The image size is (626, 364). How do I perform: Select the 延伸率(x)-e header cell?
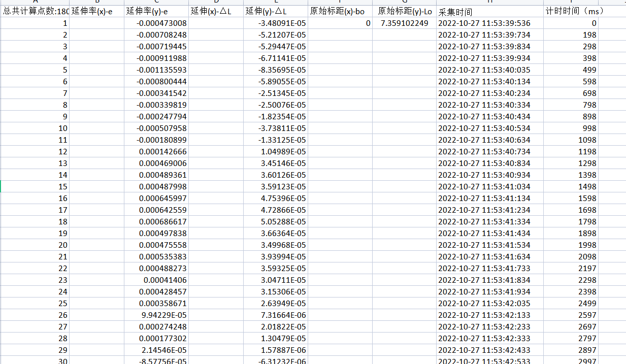point(96,11)
